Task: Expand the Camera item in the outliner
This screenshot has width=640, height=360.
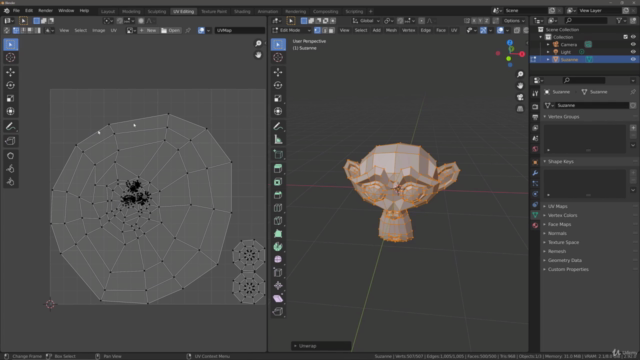Action: coord(548,44)
